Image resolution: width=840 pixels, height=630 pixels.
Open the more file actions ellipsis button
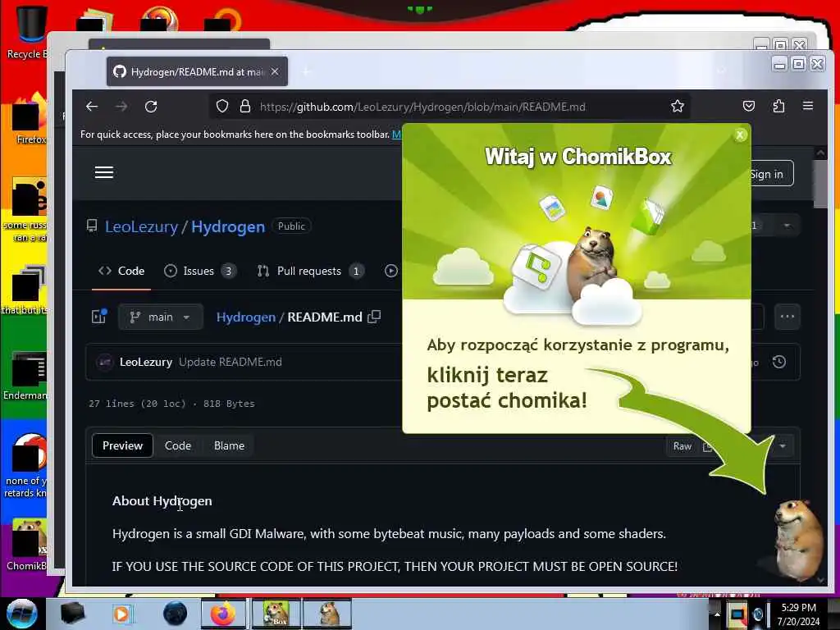[x=787, y=317]
